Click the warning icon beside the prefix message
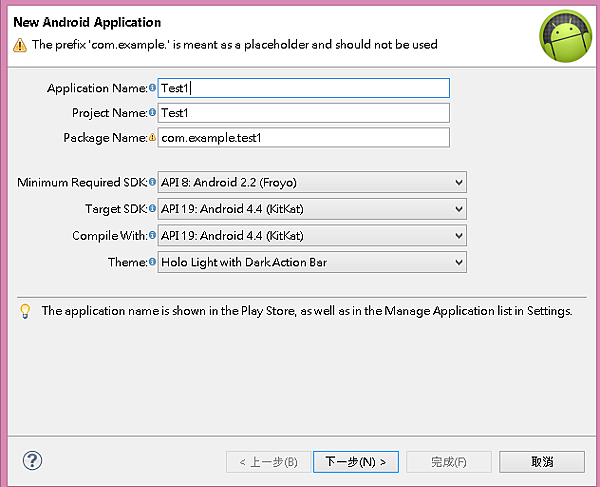The height and width of the screenshot is (487, 600). [x=20, y=45]
